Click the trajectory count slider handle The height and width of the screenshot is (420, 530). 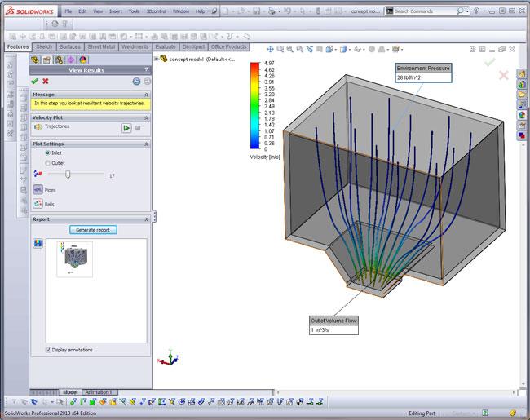[x=68, y=175]
